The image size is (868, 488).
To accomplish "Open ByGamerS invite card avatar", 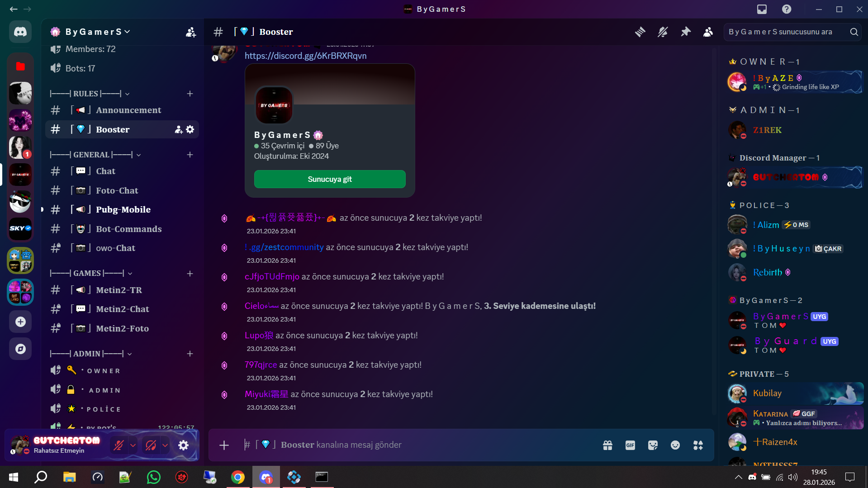I will [x=274, y=105].
